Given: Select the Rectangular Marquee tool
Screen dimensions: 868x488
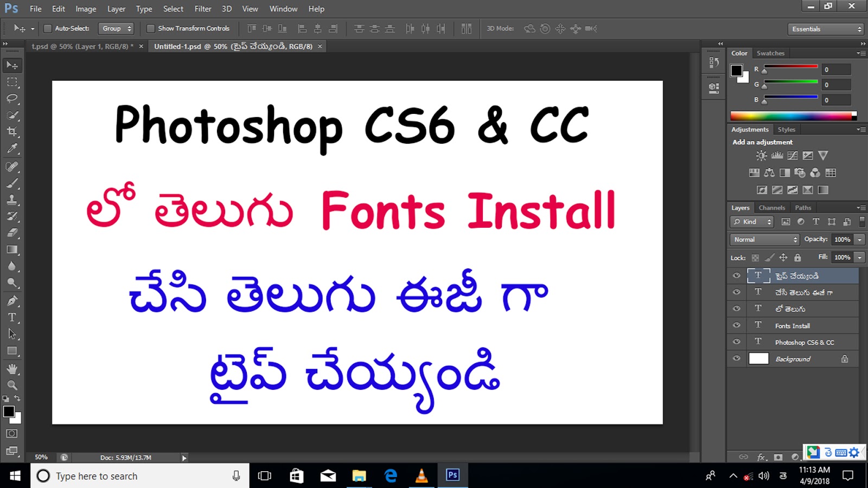Looking at the screenshot, I should [x=12, y=82].
